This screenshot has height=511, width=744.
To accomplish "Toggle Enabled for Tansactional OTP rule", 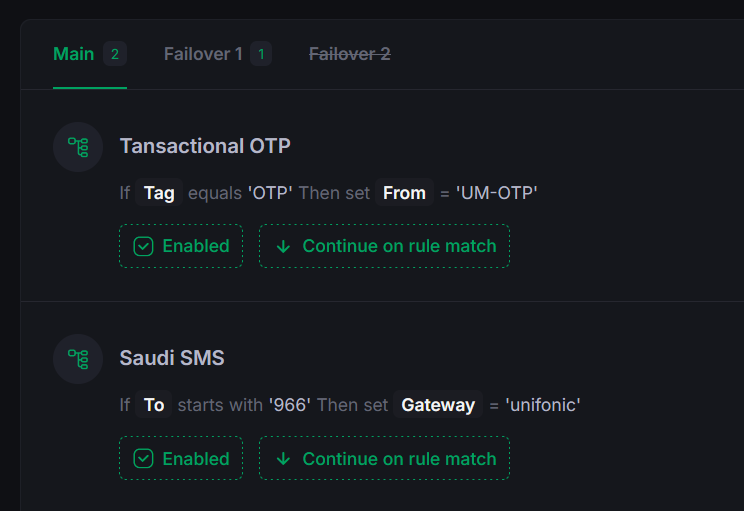I will pyautogui.click(x=181, y=246).
